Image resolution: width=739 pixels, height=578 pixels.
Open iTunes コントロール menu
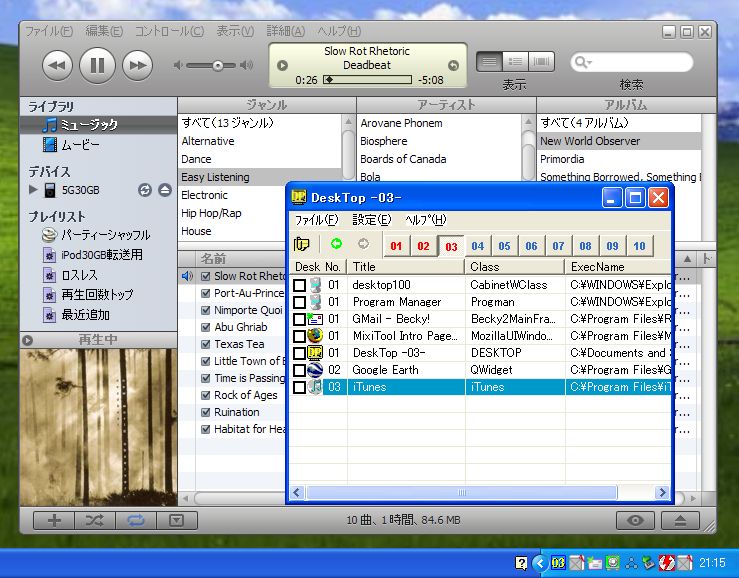tap(169, 31)
